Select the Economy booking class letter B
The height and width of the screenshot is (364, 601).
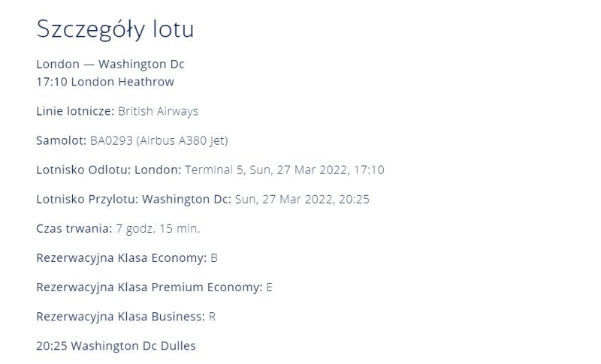[214, 258]
